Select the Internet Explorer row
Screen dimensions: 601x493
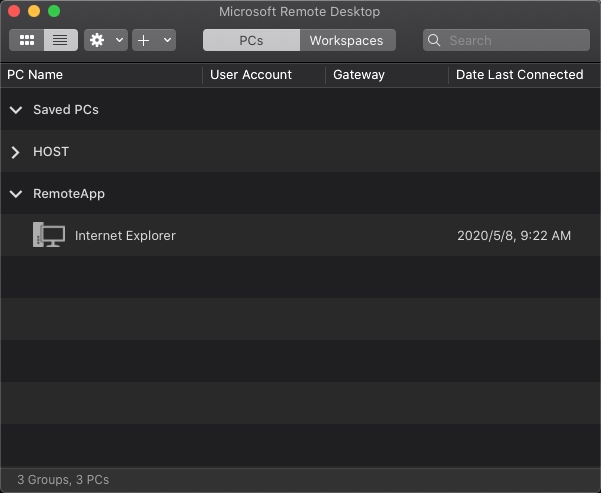(x=300, y=235)
